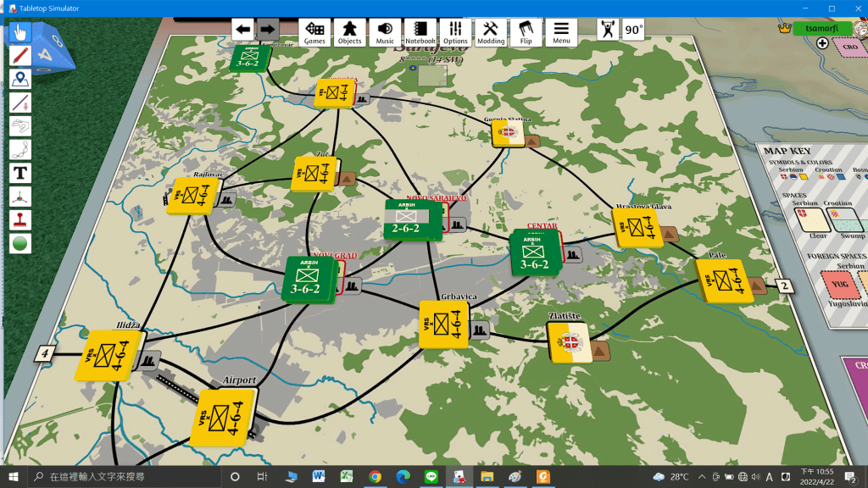The width and height of the screenshot is (868, 488).
Task: Open the Notebook panel
Action: point(420,32)
